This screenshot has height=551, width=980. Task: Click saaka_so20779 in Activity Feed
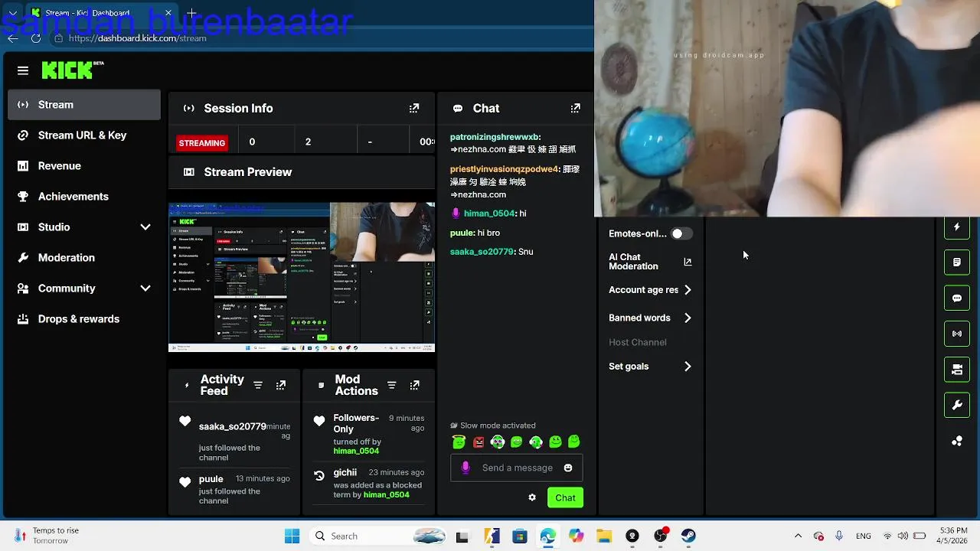coord(233,426)
